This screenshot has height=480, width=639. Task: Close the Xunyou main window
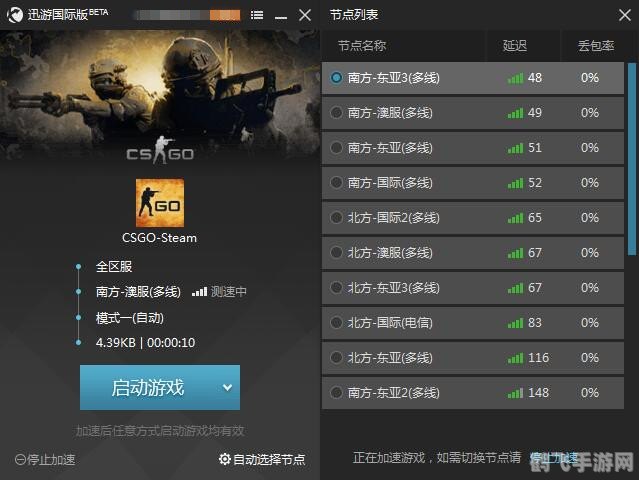305,15
